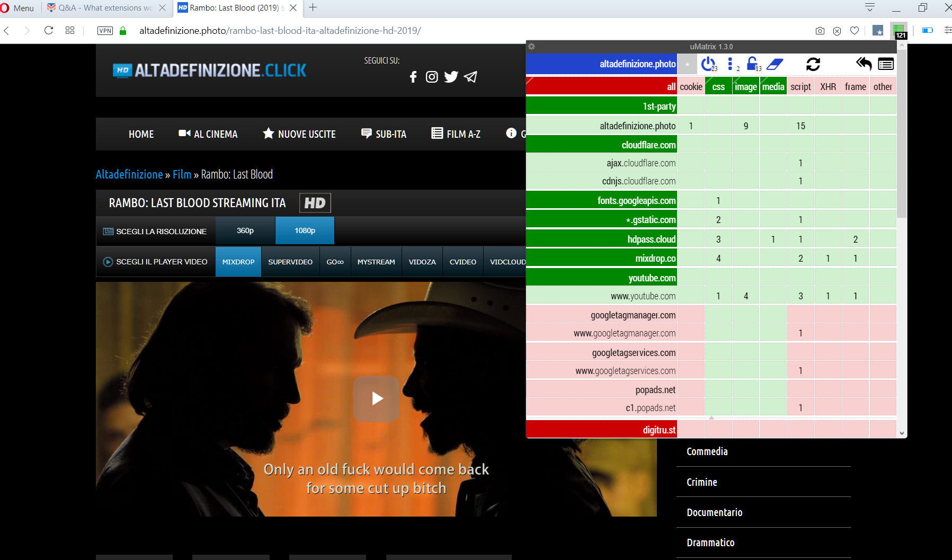Click the VPN badge in address bar
952x560 pixels.
[105, 31]
